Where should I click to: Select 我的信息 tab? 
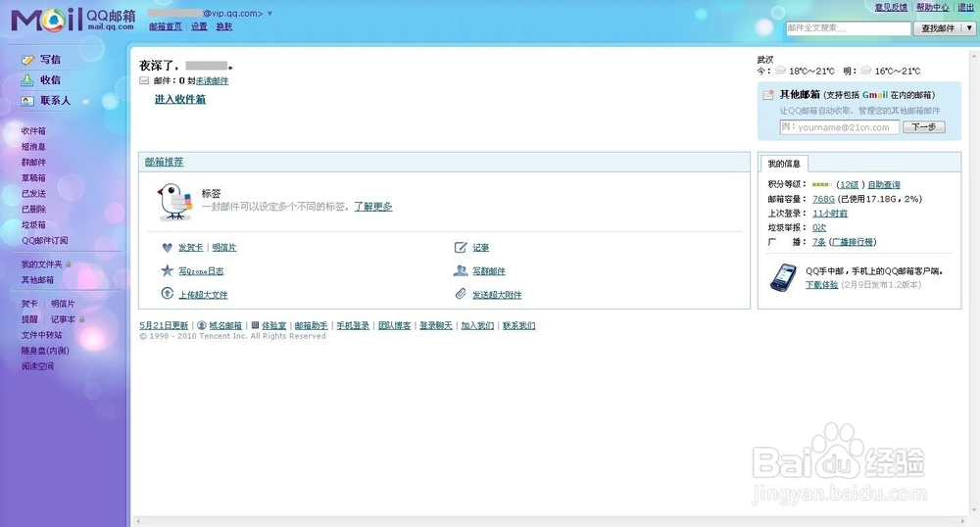tap(784, 164)
